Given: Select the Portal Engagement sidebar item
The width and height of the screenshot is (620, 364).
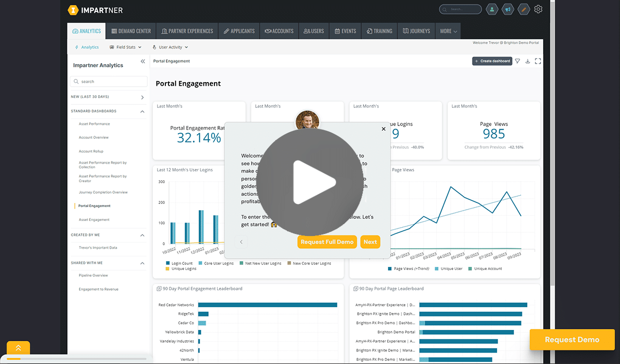Looking at the screenshot, I should pos(95,206).
